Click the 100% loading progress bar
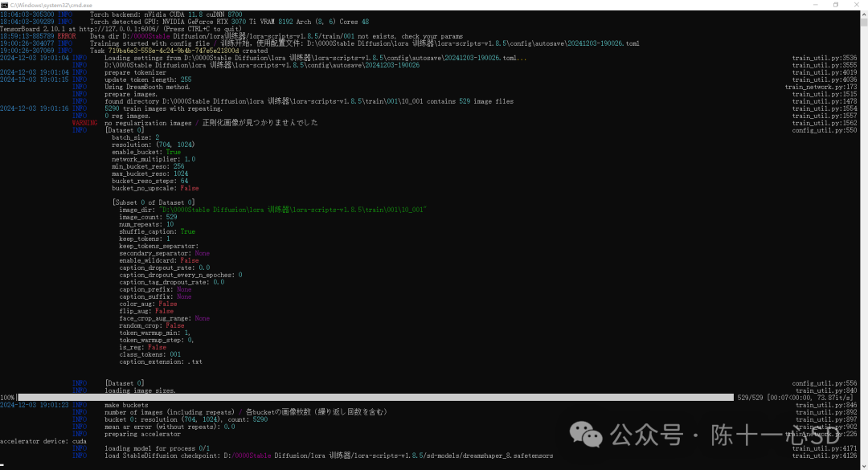 [375, 398]
